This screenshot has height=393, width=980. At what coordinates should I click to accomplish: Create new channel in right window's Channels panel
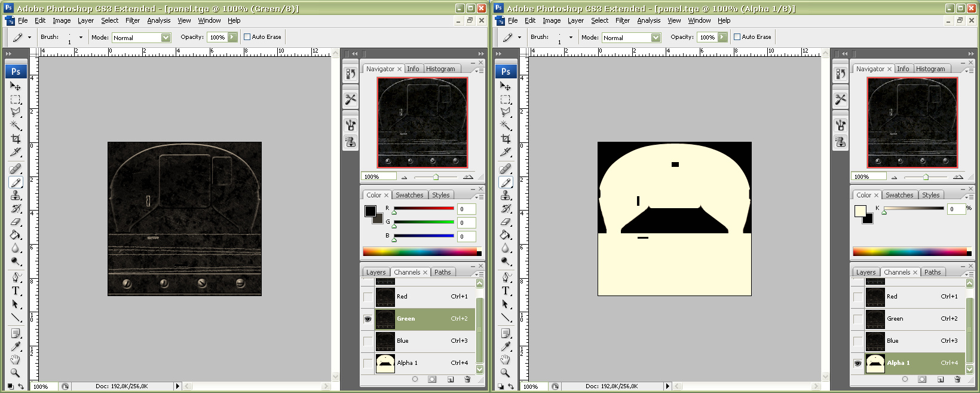940,379
